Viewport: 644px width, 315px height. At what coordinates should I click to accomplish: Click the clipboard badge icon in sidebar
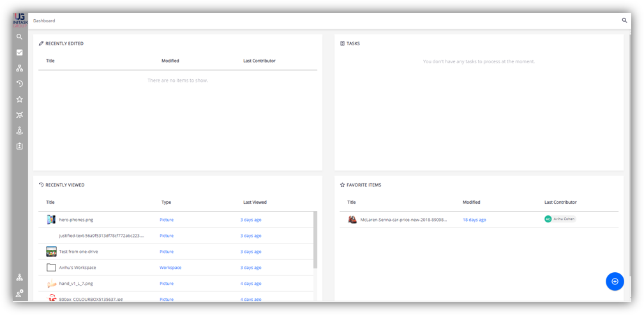pos(20,146)
